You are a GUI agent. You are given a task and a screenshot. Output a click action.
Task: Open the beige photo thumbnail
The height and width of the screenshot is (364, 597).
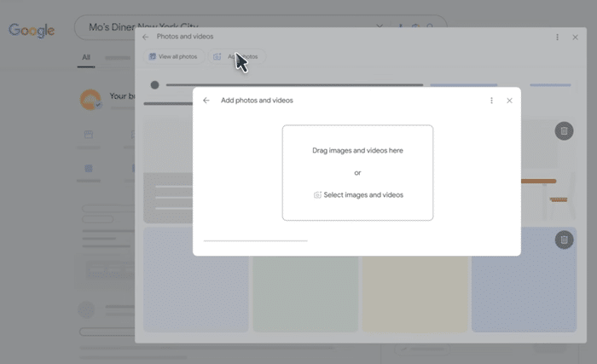pyautogui.click(x=414, y=293)
